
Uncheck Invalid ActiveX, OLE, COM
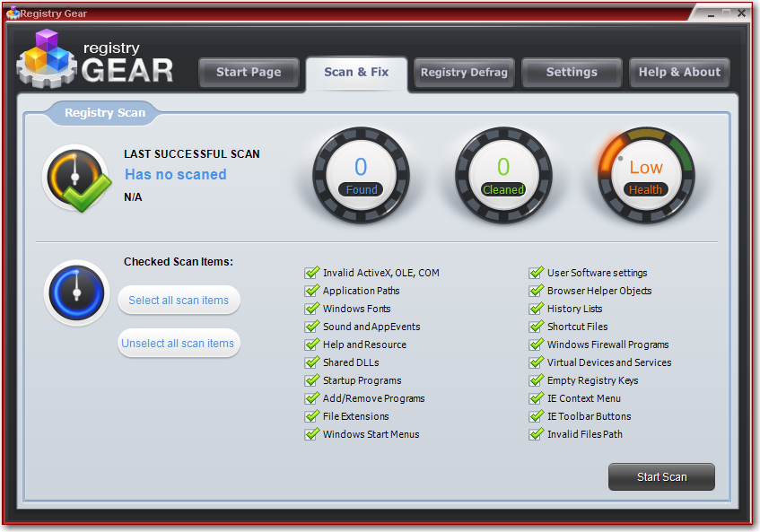[x=312, y=273]
